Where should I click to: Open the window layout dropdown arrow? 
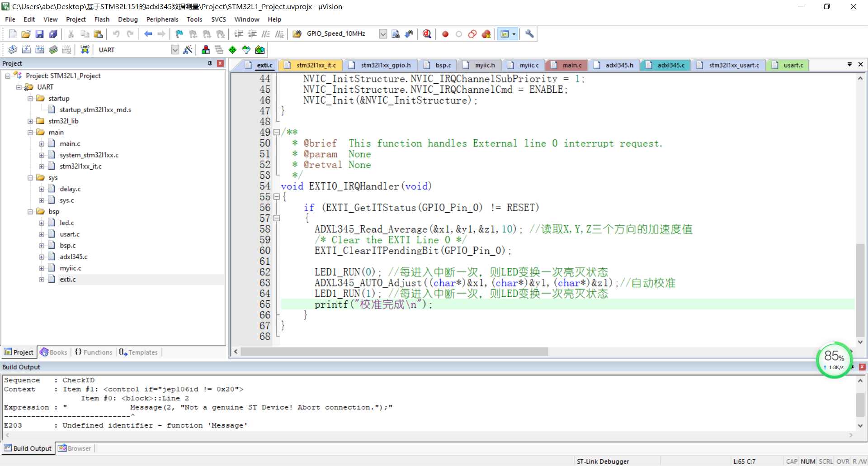coord(514,34)
